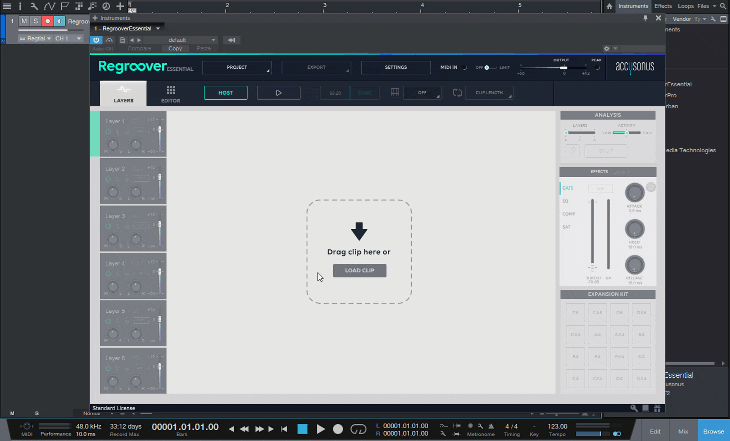Open the Export dropdown menu
Screen dimensions: 730x441
[317, 68]
